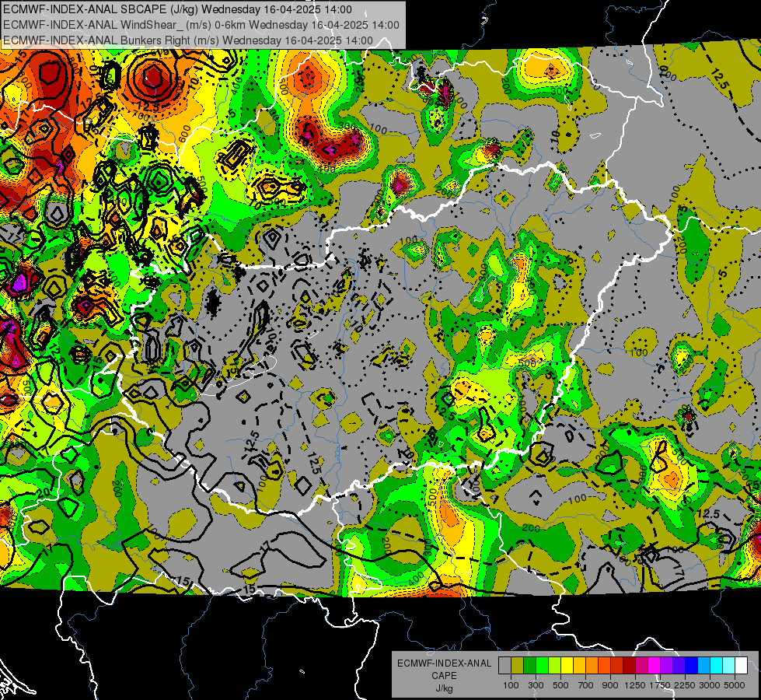Screen dimensions: 761x700
Task: Click the pure yellow legend swatch
Action: [567, 665]
